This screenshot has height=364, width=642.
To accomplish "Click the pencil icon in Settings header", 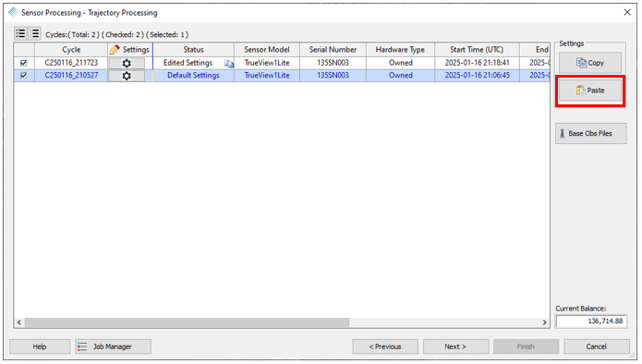I will (115, 50).
